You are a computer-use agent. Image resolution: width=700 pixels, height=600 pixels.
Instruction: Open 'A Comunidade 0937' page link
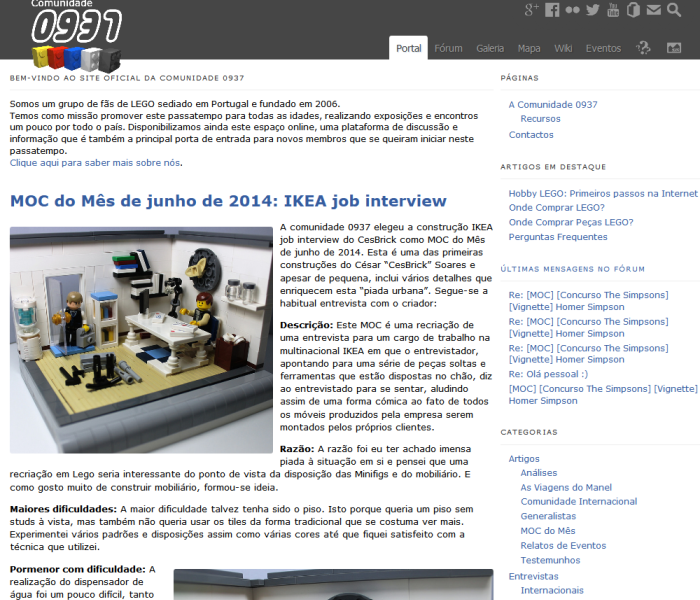(x=553, y=104)
